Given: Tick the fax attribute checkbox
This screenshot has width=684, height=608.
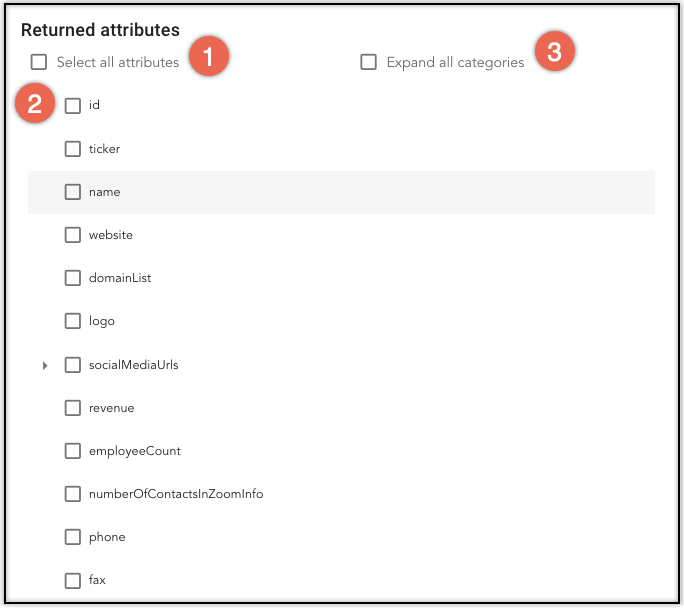Looking at the screenshot, I should pos(73,581).
